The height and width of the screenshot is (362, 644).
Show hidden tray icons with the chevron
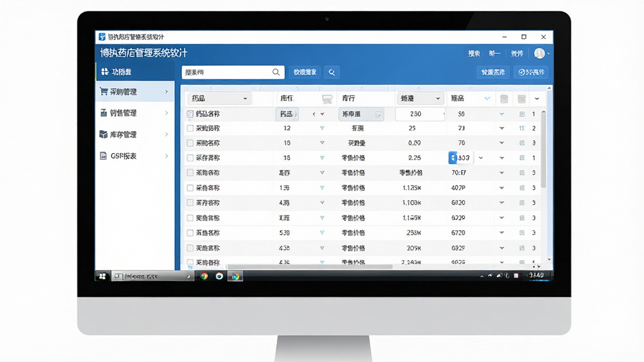(x=482, y=277)
